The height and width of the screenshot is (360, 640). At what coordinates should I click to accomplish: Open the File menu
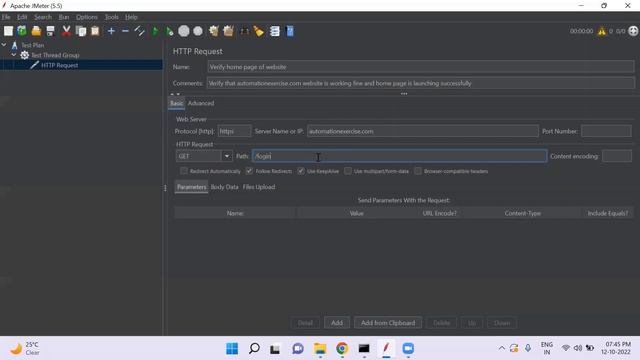[6, 17]
